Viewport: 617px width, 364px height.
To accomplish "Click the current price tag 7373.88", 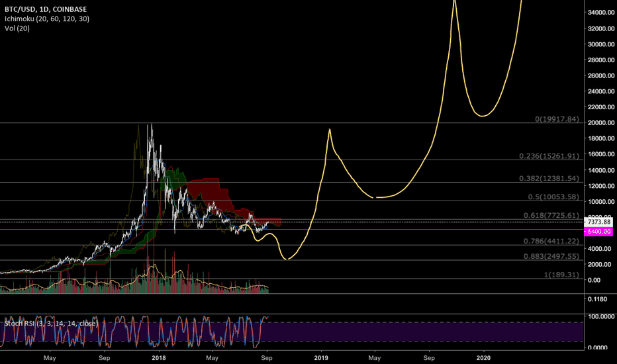I will tap(598, 222).
